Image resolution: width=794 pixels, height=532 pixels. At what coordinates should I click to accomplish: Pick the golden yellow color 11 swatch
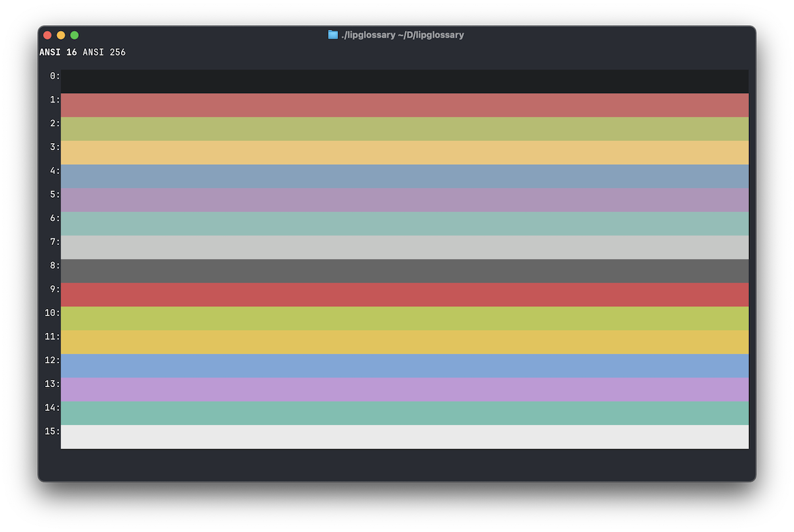[x=404, y=342]
